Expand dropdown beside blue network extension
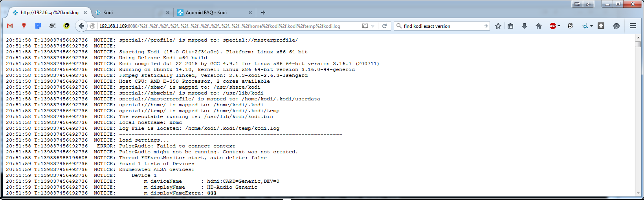The image size is (644, 200). click(x=591, y=26)
